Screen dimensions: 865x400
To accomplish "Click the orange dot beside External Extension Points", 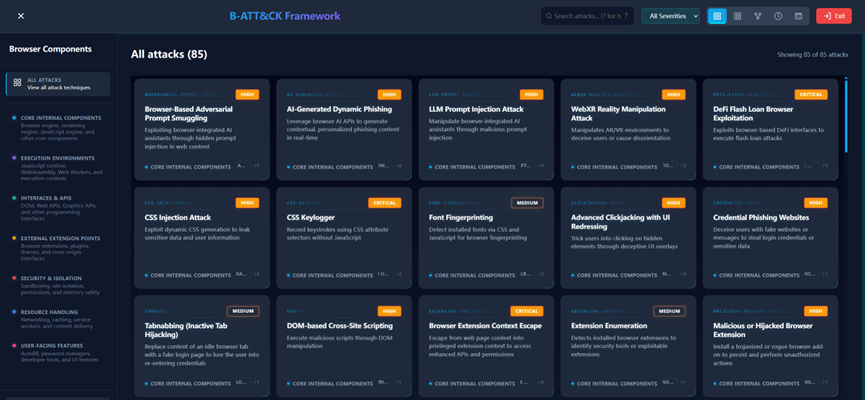I will click(11, 238).
